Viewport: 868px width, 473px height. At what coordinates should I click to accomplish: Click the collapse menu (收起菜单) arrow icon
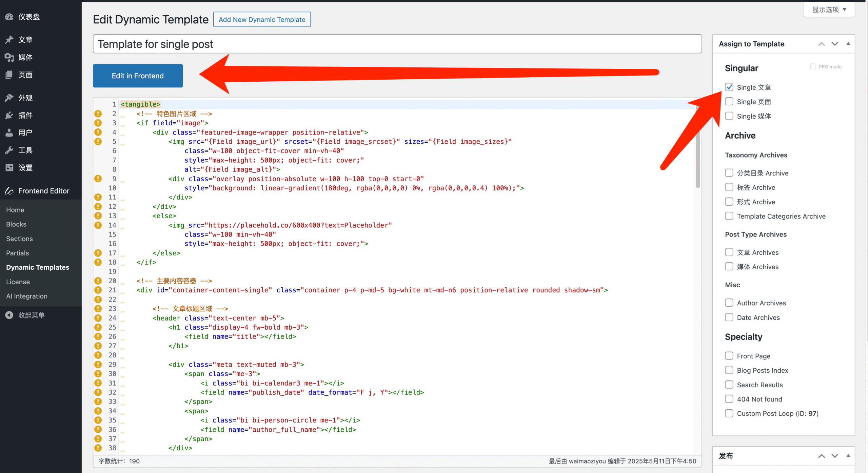[x=9, y=315]
